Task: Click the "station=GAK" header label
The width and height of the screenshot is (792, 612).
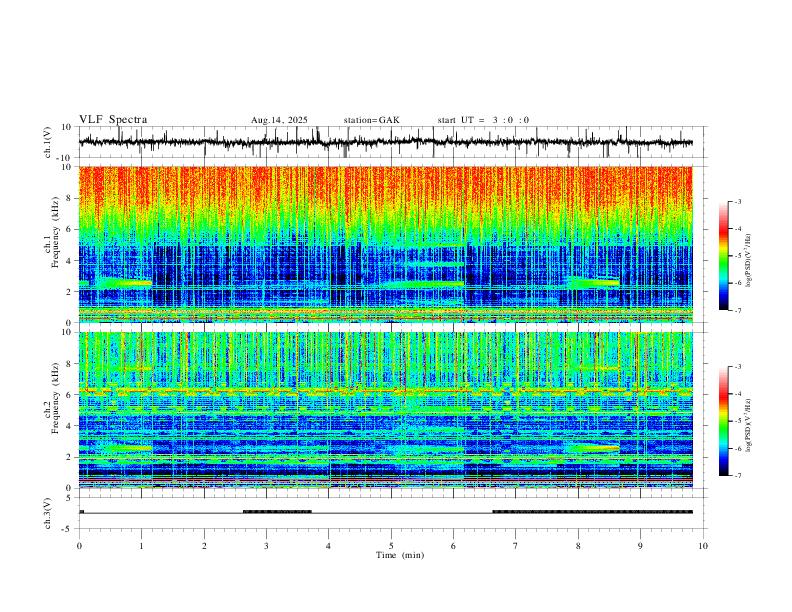Action: [x=372, y=120]
